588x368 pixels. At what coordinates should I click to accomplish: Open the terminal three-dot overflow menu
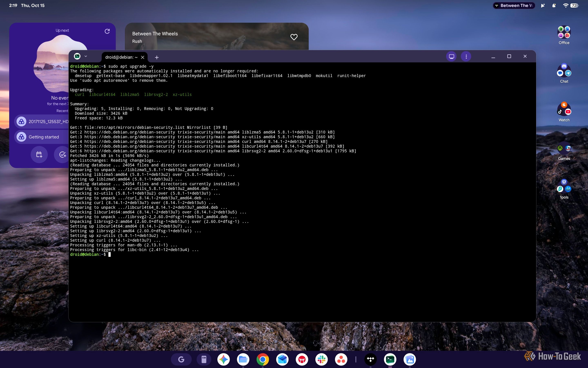(x=466, y=56)
